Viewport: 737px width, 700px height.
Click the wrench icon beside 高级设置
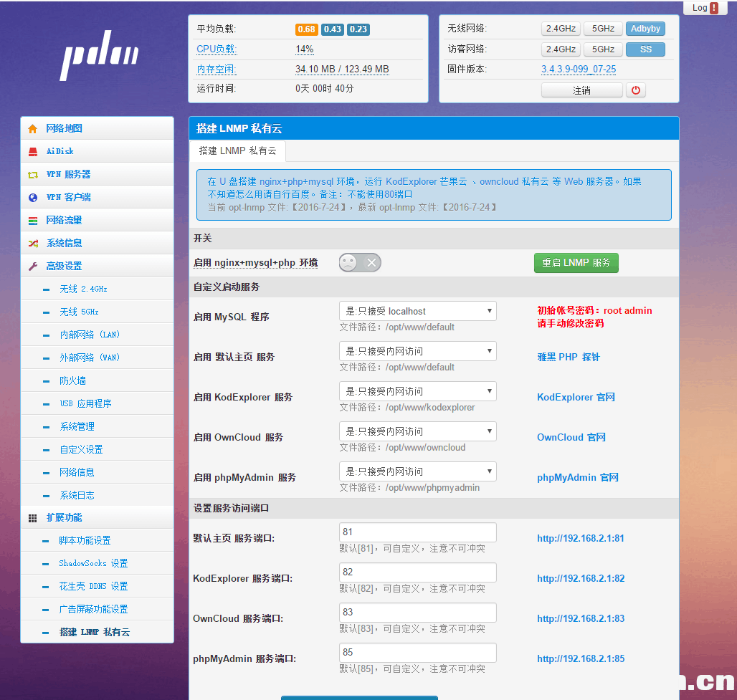pyautogui.click(x=32, y=267)
